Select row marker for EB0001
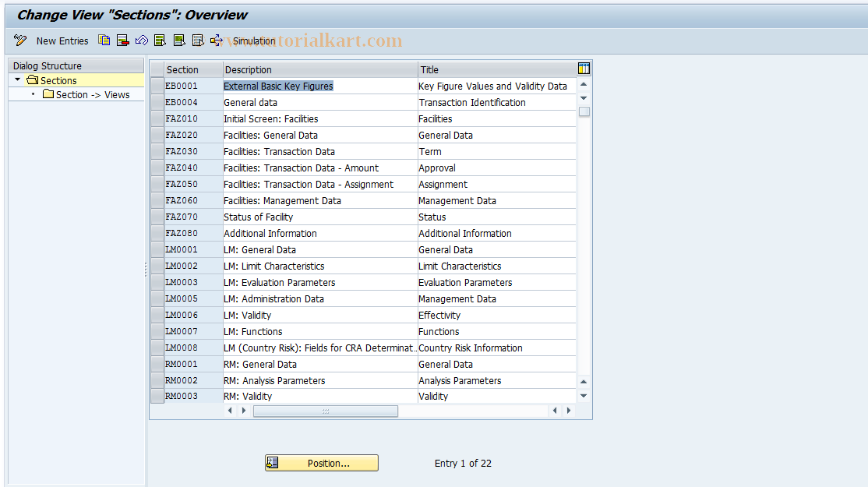 [157, 86]
